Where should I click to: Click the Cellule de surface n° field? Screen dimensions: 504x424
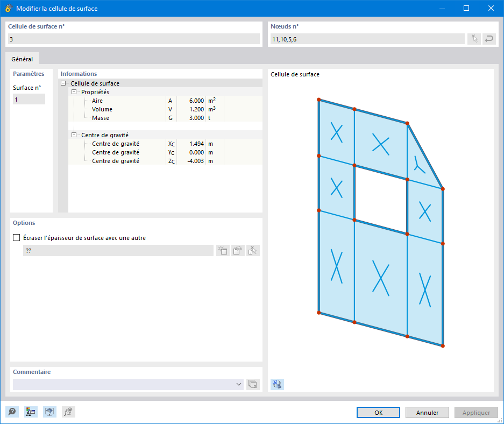click(x=134, y=39)
